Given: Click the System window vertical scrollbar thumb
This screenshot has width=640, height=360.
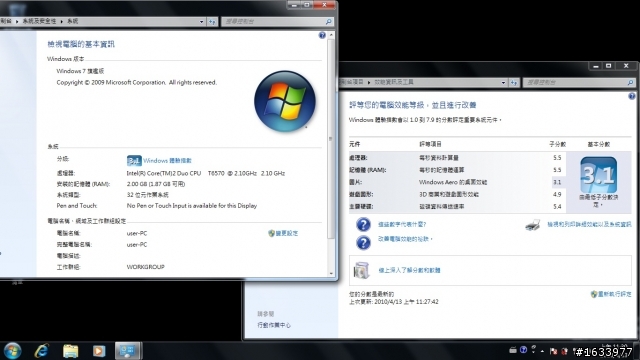Looking at the screenshot, I should tap(331, 139).
